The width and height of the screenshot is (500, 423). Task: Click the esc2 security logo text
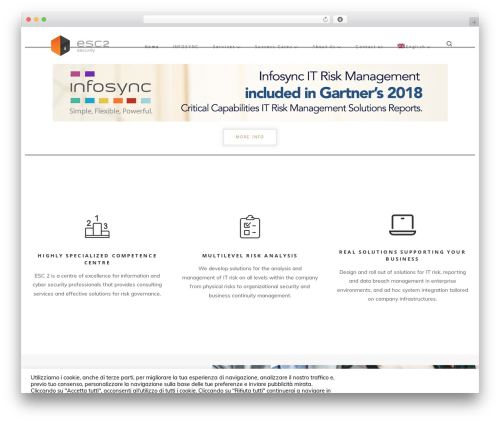pos(93,45)
